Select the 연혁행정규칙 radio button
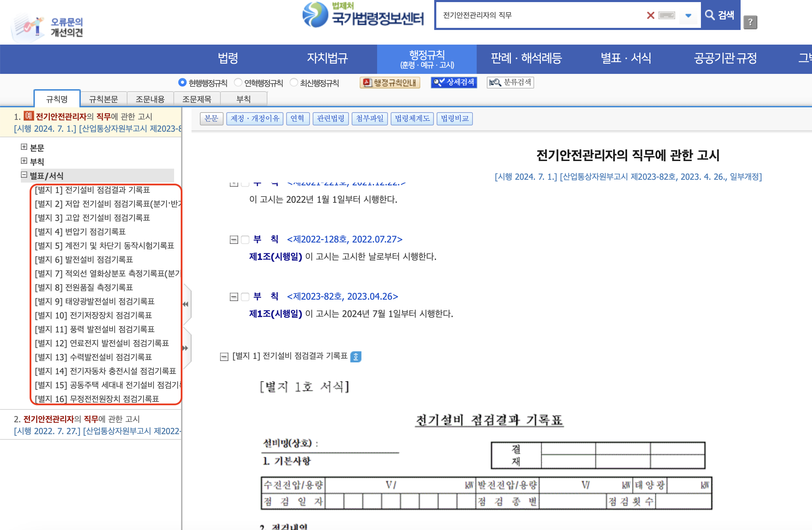Screen dimensions: 812x530 [238, 83]
